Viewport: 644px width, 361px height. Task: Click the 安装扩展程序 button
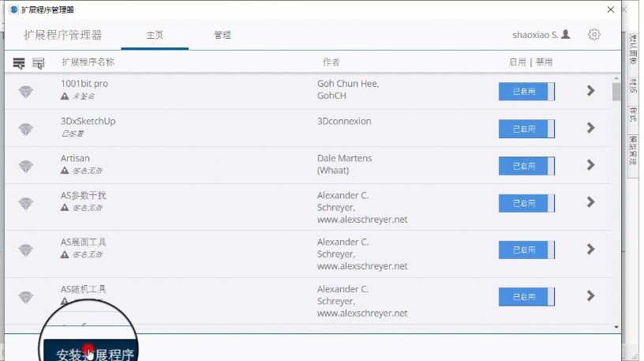[95, 353]
